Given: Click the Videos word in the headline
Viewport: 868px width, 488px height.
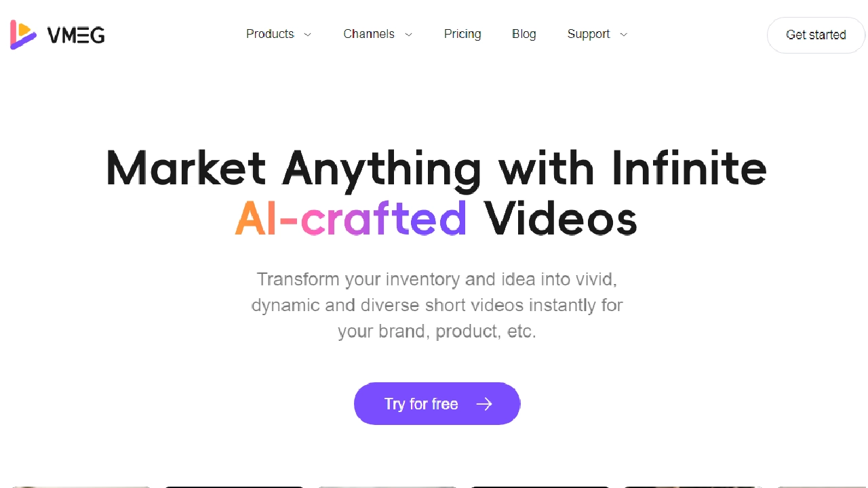Looking at the screenshot, I should pyautogui.click(x=560, y=219).
